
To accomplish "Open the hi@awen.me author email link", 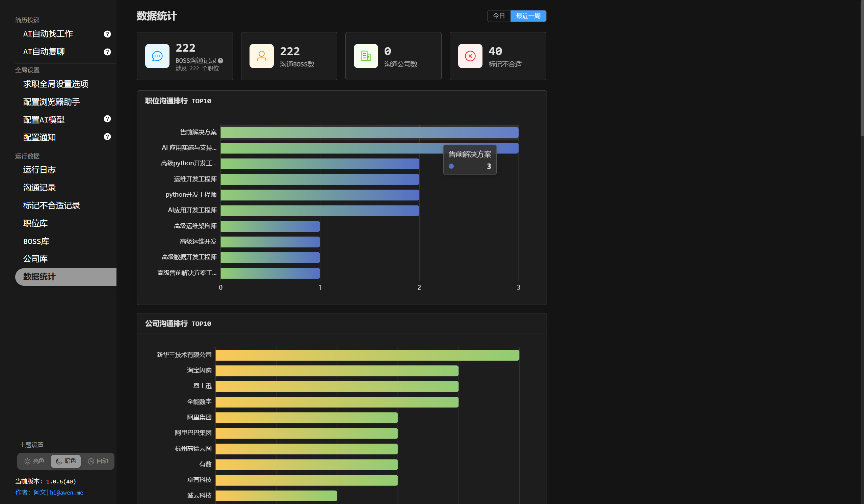I will (67, 492).
